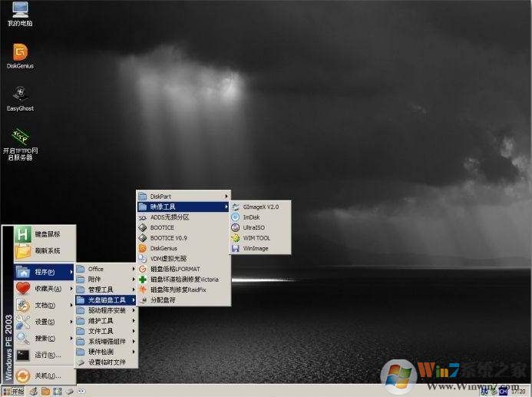
Task: Open the 系统增强组件 programs folder
Action: coord(106,342)
